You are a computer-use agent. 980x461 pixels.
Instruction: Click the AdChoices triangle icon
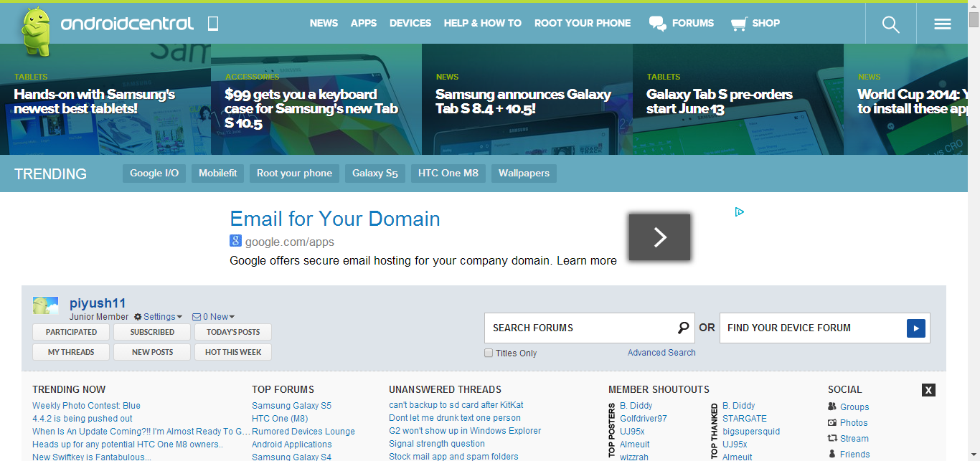coord(739,212)
